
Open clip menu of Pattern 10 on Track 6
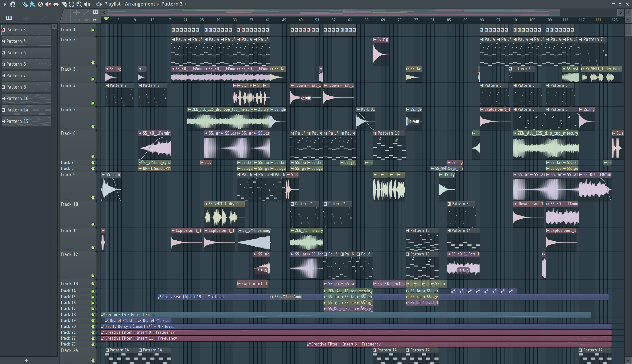click(x=375, y=133)
